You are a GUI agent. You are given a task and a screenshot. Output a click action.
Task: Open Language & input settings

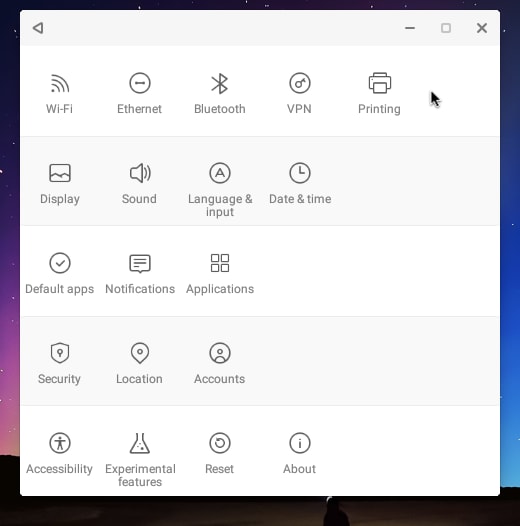point(220,190)
